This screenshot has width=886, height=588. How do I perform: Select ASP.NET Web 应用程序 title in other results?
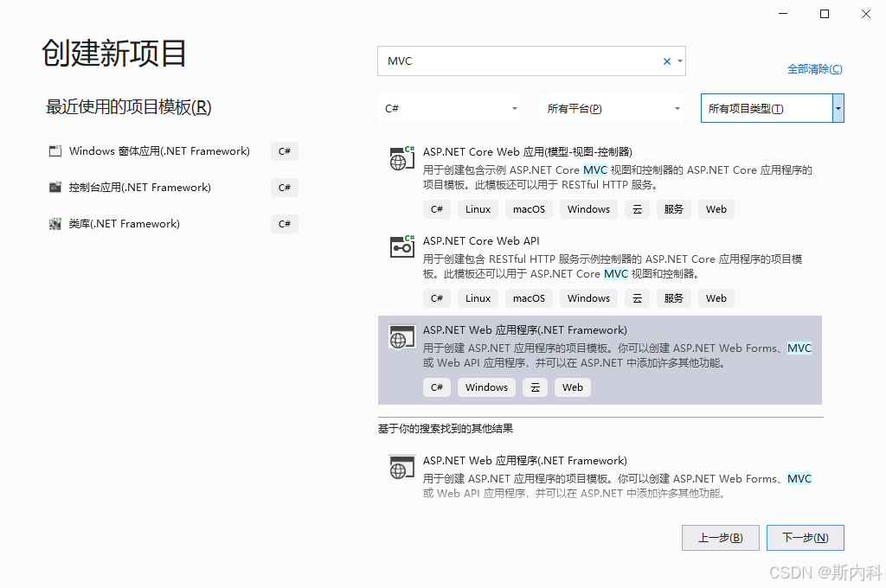click(525, 461)
